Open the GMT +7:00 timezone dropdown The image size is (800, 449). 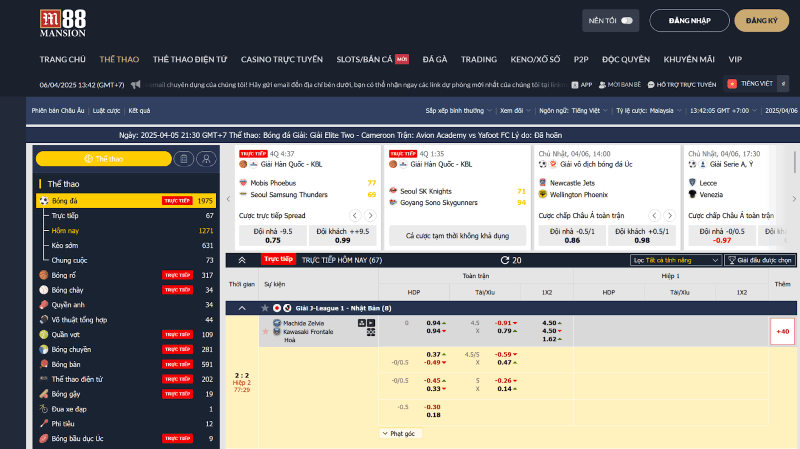723,111
